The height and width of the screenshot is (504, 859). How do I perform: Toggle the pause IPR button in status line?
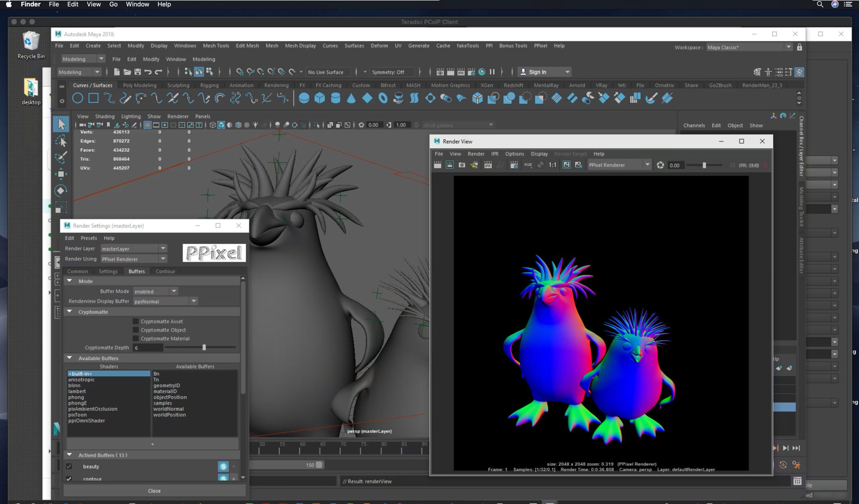pos(492,72)
